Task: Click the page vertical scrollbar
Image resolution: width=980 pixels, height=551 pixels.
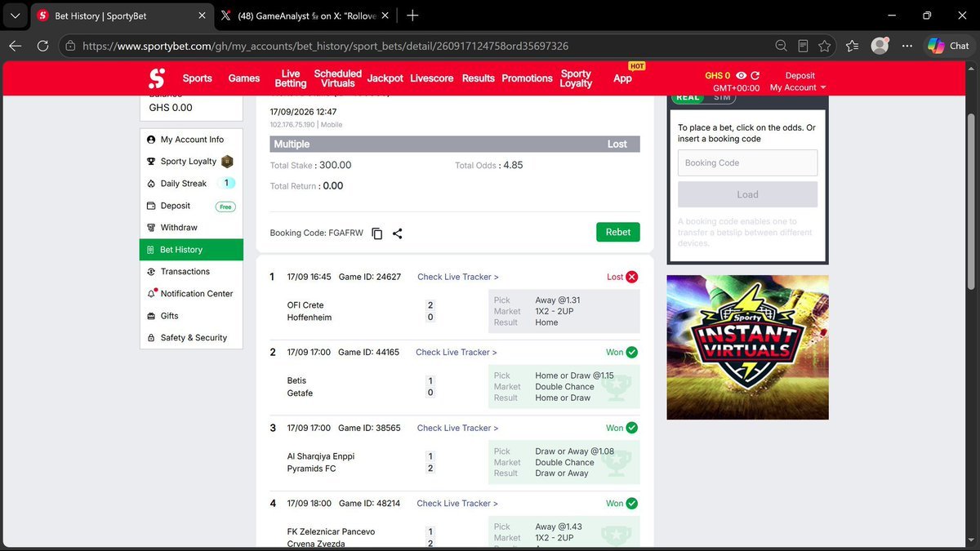Action: (972, 200)
